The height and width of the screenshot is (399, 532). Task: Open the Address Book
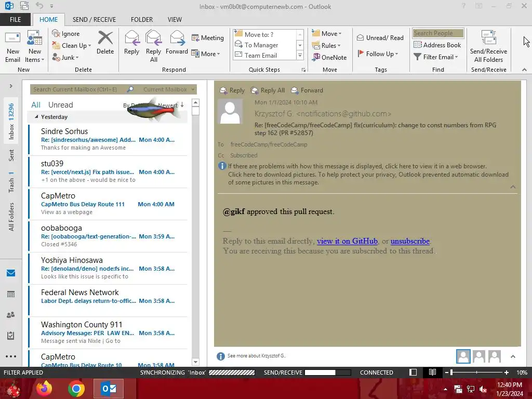point(437,45)
